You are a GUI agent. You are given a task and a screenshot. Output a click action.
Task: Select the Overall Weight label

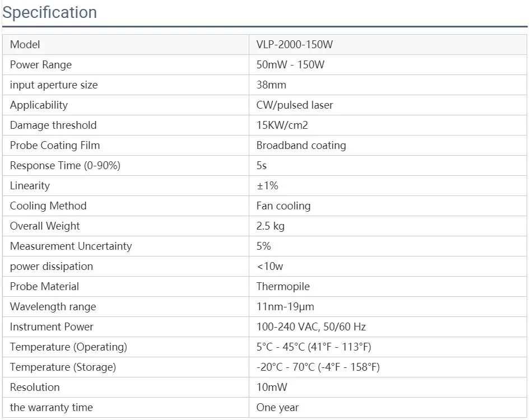(x=45, y=226)
